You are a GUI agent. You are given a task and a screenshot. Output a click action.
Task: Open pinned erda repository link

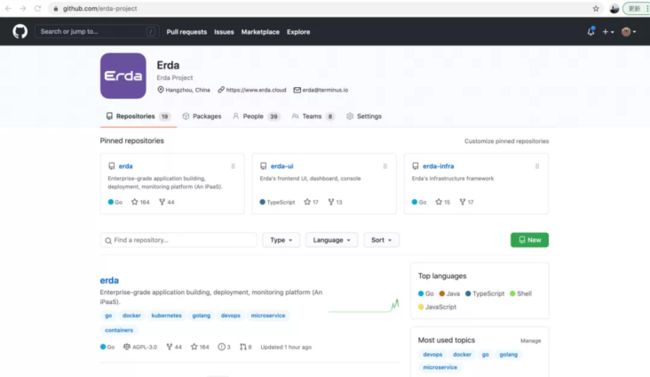click(126, 166)
